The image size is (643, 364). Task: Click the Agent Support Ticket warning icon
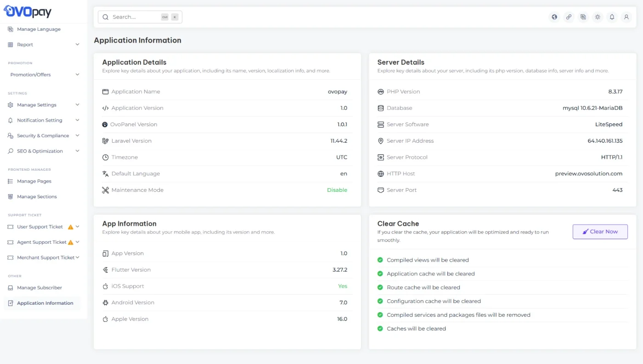[x=70, y=242]
